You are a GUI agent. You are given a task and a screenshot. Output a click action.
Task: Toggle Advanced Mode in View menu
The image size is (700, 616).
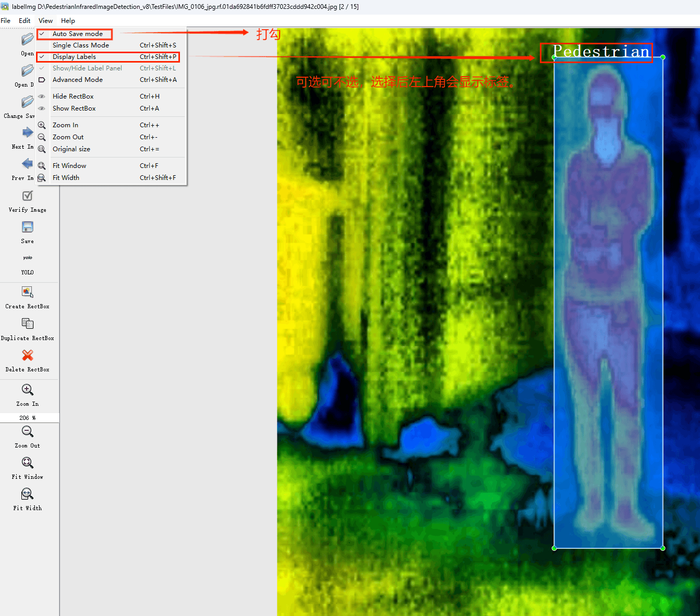point(111,80)
